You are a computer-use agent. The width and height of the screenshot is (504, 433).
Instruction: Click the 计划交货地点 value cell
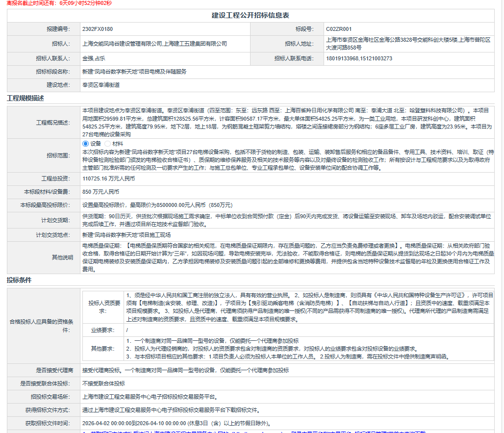coord(126,235)
